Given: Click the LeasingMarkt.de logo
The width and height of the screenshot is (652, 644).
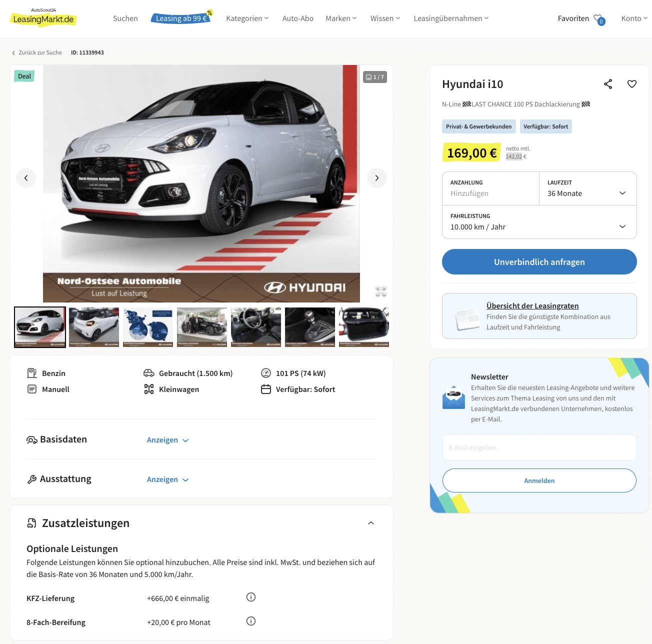Looking at the screenshot, I should tap(43, 17).
